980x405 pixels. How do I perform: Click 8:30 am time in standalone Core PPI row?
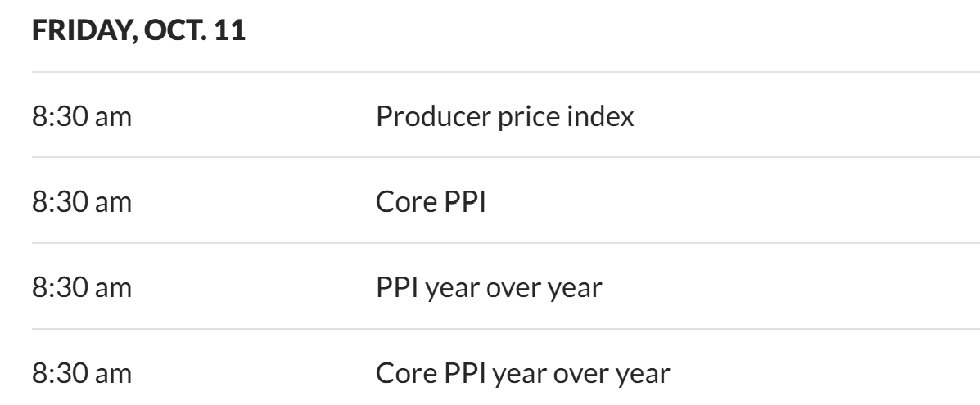click(x=81, y=202)
